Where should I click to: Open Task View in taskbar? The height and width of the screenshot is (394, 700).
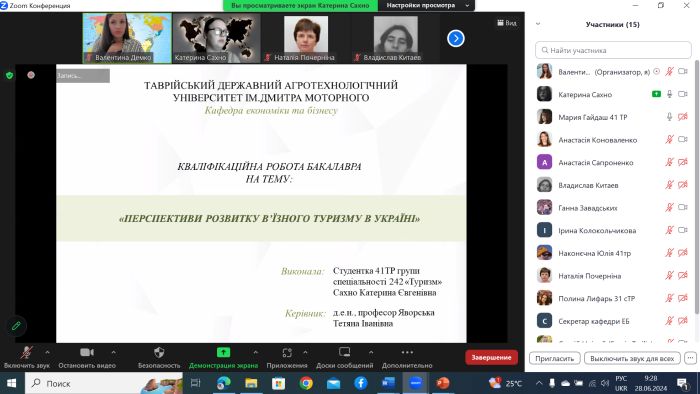[196, 383]
